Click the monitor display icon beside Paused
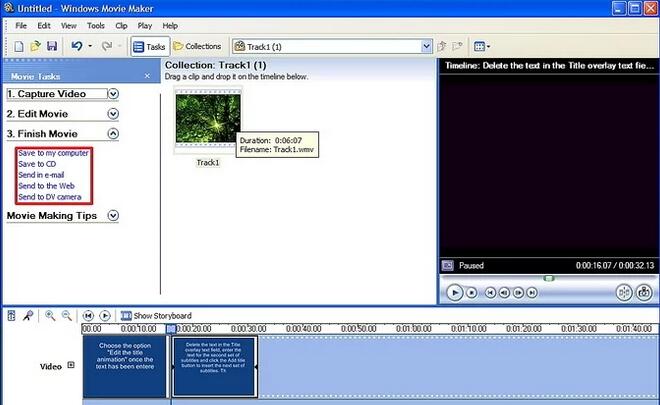The width and height of the screenshot is (660, 405). click(x=447, y=266)
